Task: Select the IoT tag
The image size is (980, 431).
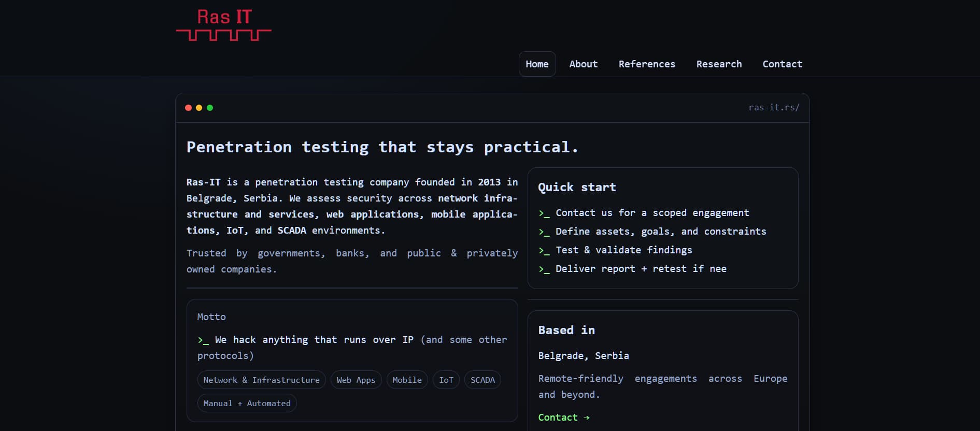Action: coord(446,380)
